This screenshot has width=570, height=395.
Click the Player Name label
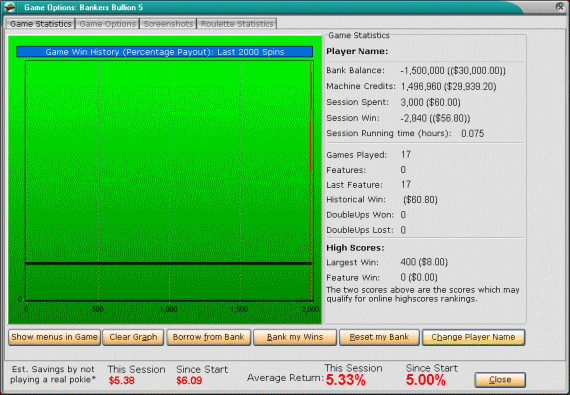pyautogui.click(x=357, y=51)
